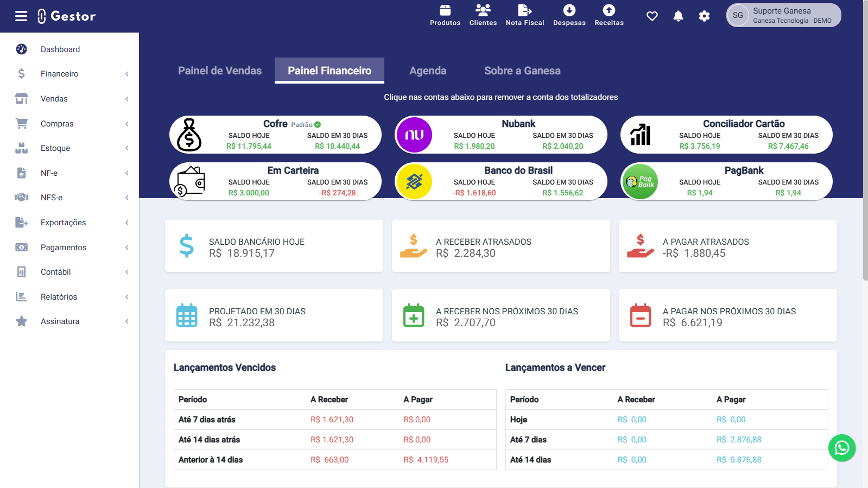This screenshot has width=868, height=488.
Task: Click the PagBank logo icon
Action: click(x=640, y=181)
